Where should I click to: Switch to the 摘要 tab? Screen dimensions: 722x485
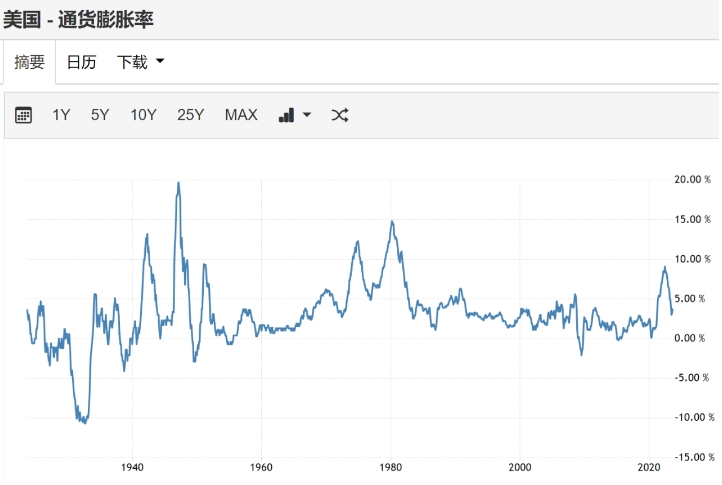coord(29,62)
